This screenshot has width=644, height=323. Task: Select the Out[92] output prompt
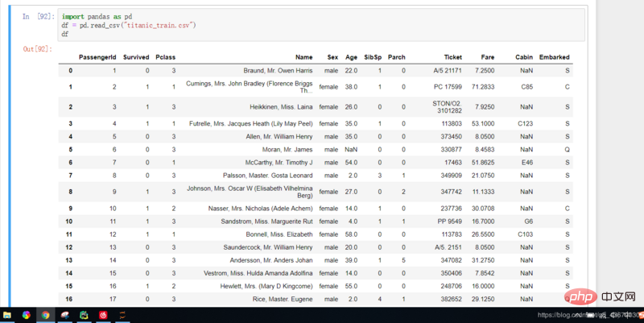tap(37, 49)
